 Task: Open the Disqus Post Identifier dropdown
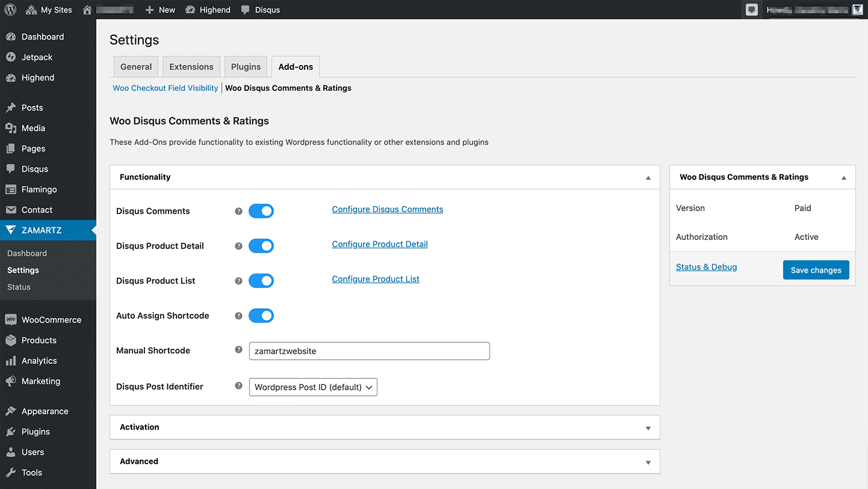point(313,387)
